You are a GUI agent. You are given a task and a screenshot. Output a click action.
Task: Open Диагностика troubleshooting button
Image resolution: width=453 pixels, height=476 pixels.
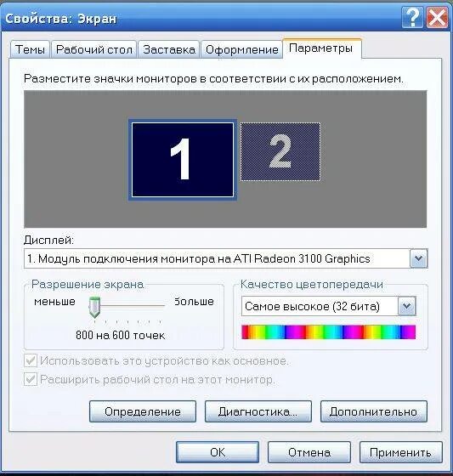click(258, 411)
